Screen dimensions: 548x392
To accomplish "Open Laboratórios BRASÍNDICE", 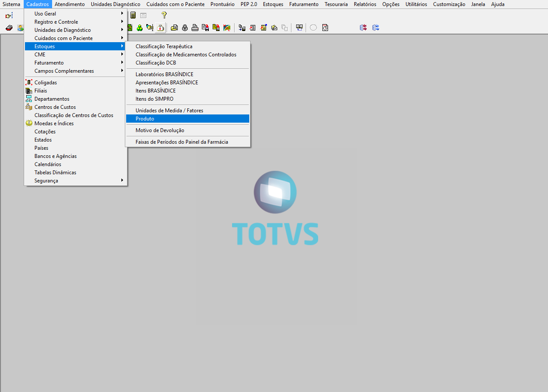I will 188,74.
